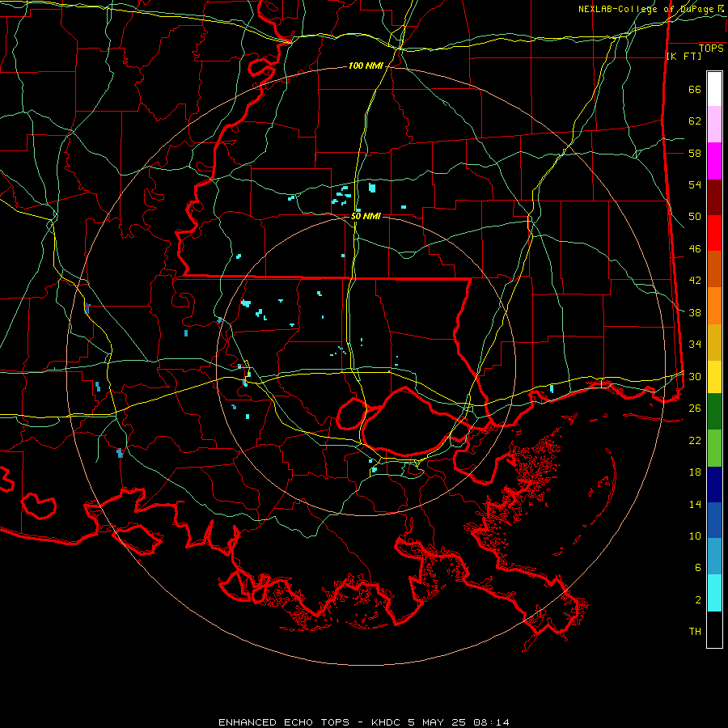The height and width of the screenshot is (728, 728).
Task: Click the "100 NMI" range ring label
Action: pos(366,66)
